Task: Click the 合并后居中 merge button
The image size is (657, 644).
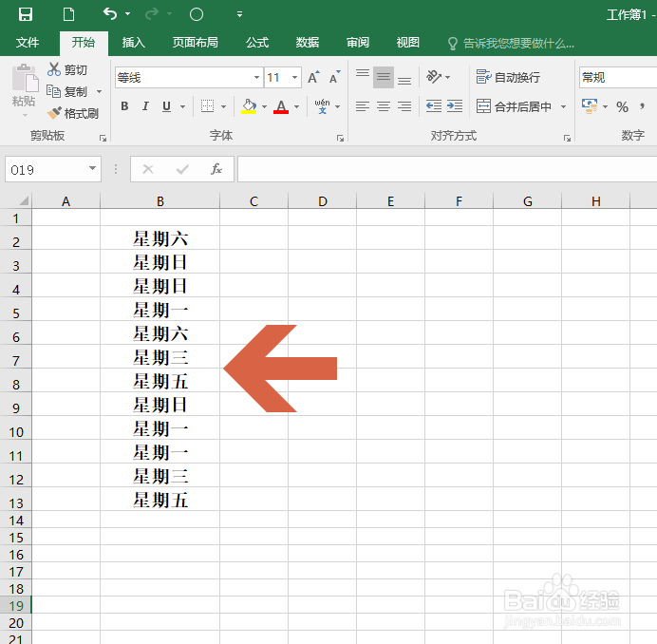Action: tap(514, 106)
